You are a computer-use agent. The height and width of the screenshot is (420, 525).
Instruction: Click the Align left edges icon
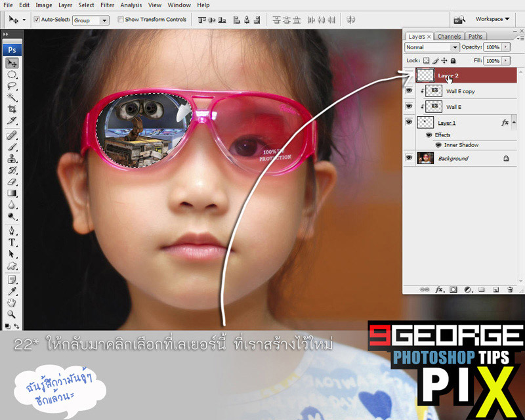click(x=237, y=20)
